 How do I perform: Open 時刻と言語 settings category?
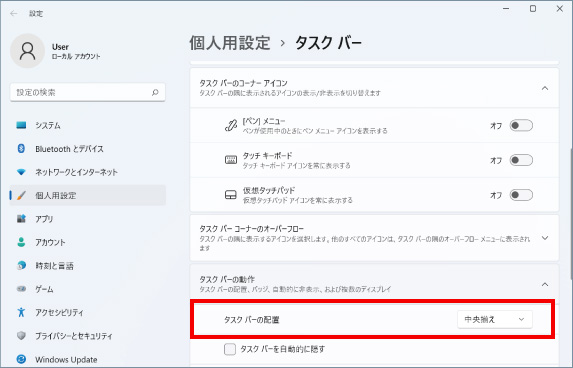88,266
